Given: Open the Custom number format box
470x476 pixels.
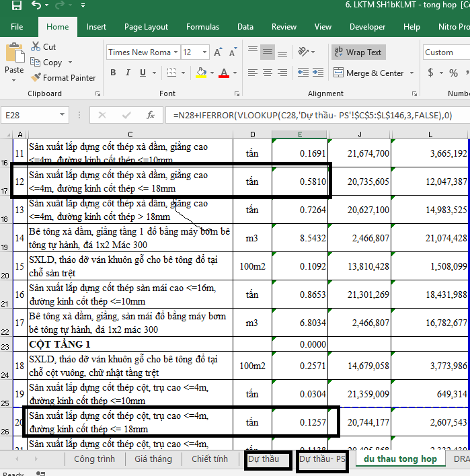Looking at the screenshot, I should (x=446, y=52).
